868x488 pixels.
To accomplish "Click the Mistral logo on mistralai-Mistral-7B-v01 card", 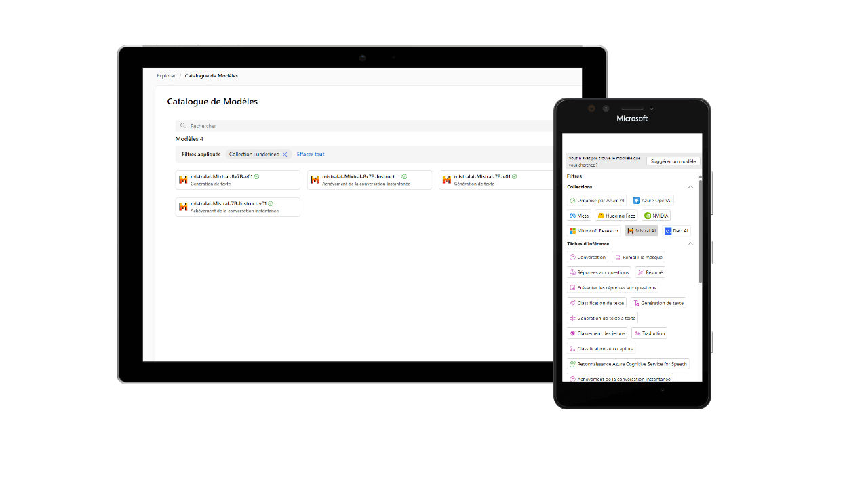I will pyautogui.click(x=446, y=180).
